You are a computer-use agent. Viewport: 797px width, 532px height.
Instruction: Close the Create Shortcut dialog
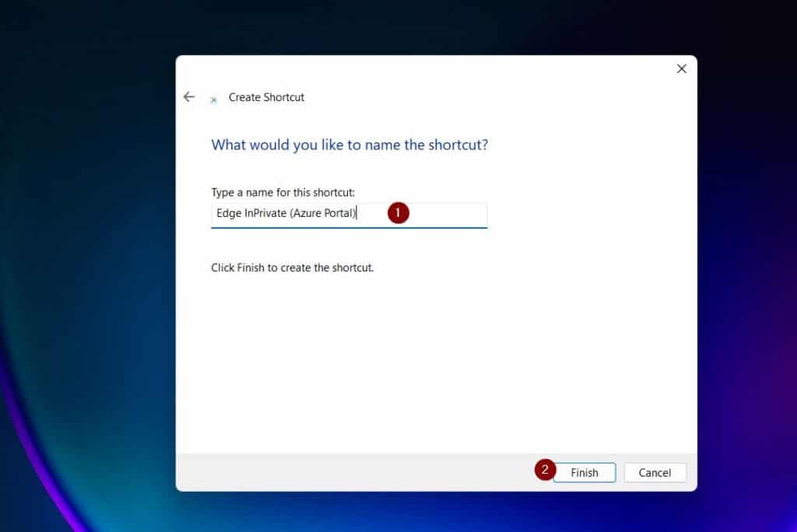[x=681, y=68]
